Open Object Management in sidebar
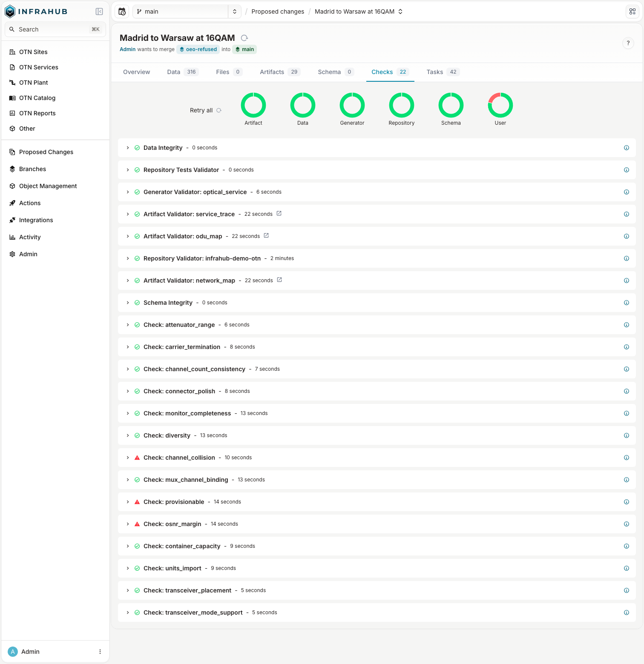The image size is (644, 664). [x=48, y=186]
